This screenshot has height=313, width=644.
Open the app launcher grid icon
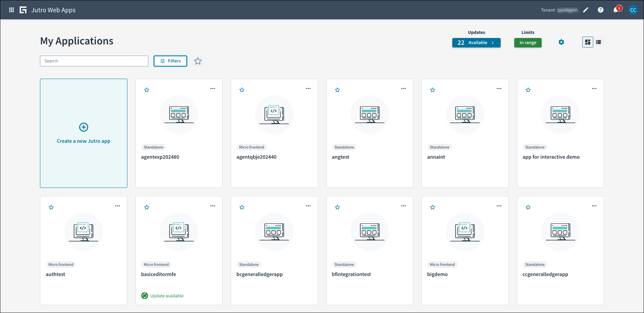click(x=11, y=9)
